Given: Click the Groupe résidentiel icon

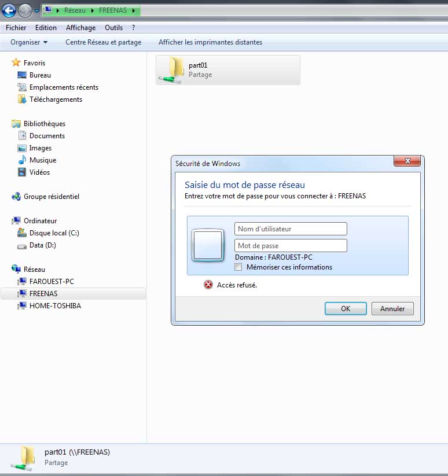Looking at the screenshot, I should pos(16,197).
